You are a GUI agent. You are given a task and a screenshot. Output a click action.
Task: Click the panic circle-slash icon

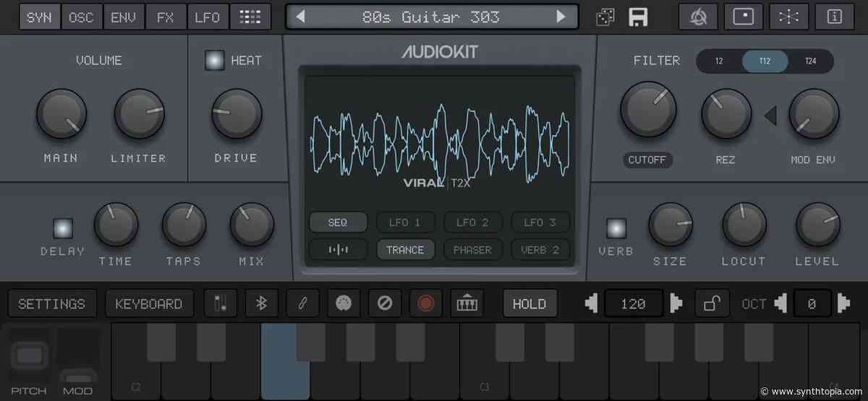coord(385,304)
